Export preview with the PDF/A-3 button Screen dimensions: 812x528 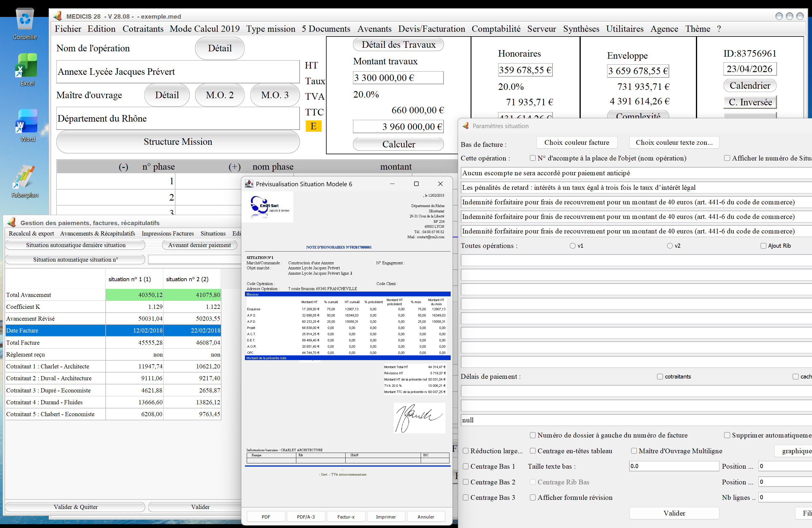pyautogui.click(x=306, y=516)
